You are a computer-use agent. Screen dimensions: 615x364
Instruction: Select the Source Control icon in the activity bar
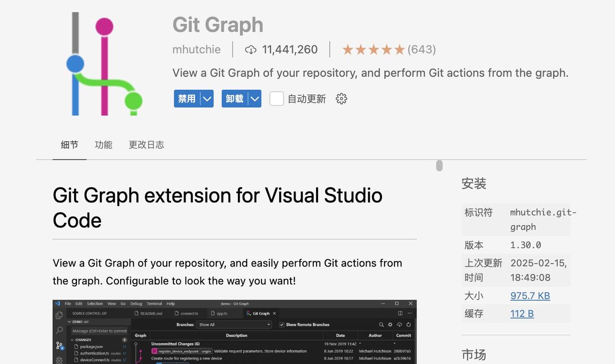(x=59, y=345)
